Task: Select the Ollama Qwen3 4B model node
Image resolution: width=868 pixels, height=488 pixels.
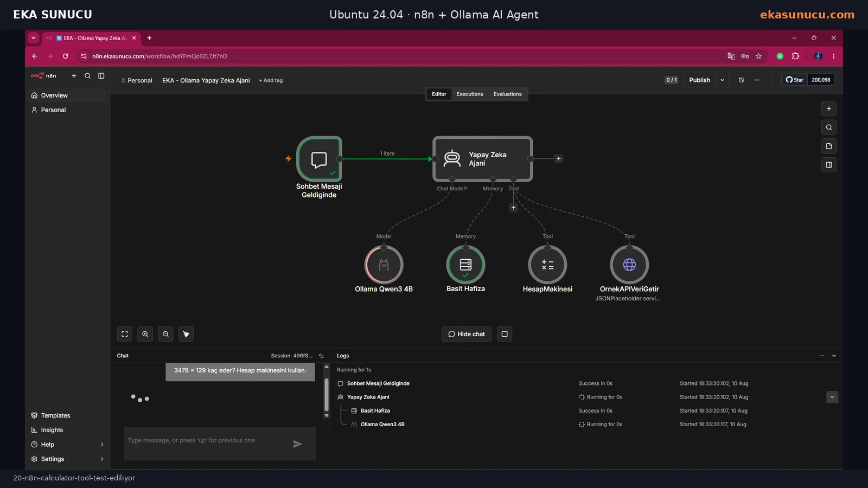Action: point(384,265)
